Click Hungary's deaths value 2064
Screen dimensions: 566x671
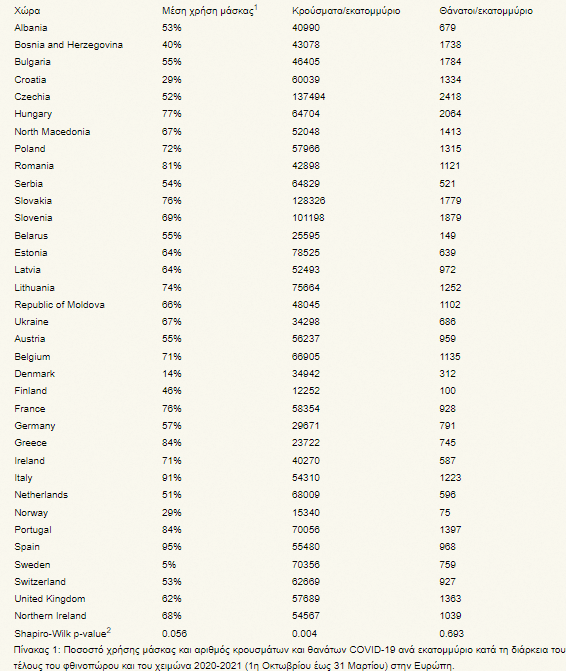[450, 114]
